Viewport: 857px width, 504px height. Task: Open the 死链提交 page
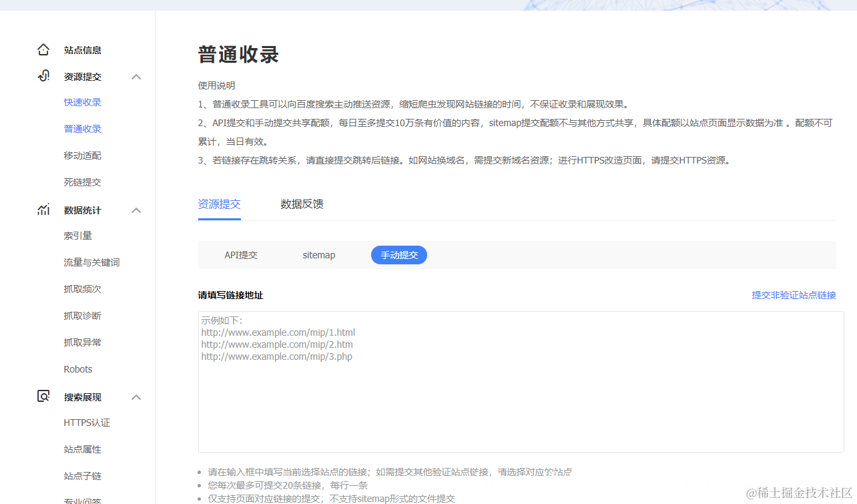[x=82, y=182]
